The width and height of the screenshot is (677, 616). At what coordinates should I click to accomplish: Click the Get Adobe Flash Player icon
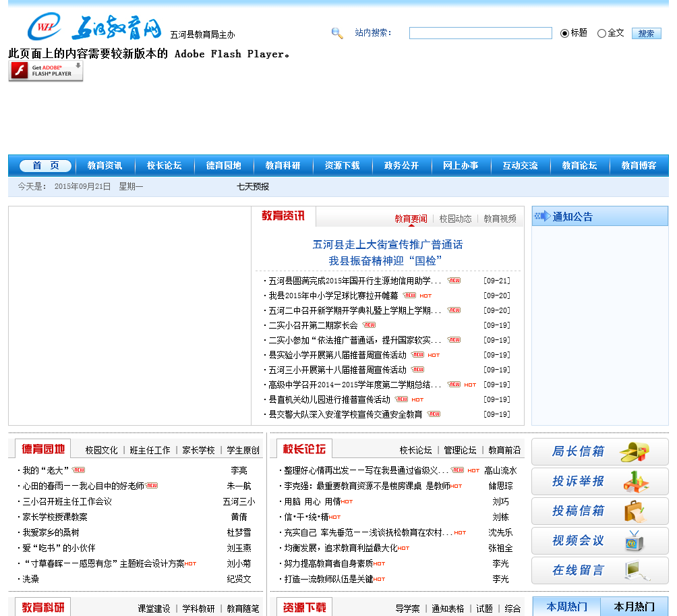pyautogui.click(x=46, y=71)
